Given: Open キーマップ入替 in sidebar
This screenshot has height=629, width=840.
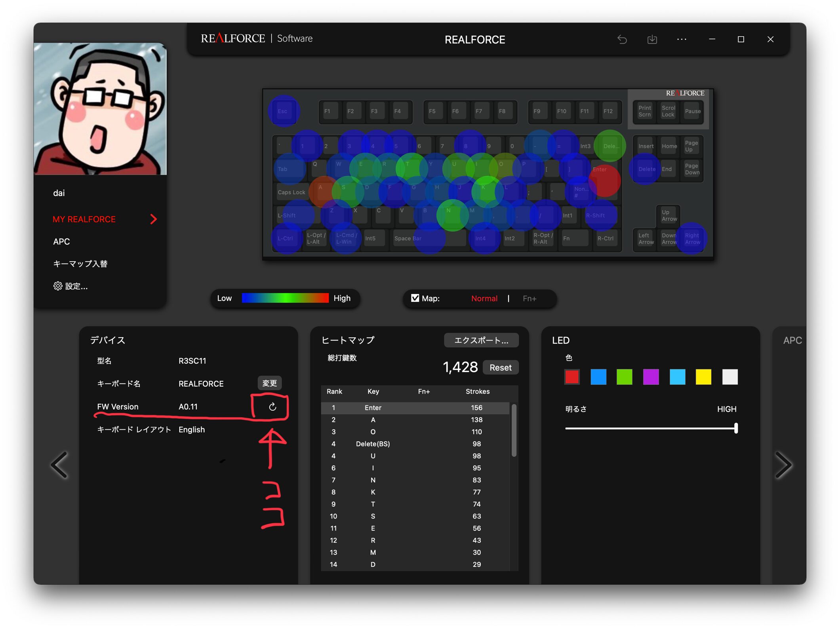Looking at the screenshot, I should coord(80,264).
